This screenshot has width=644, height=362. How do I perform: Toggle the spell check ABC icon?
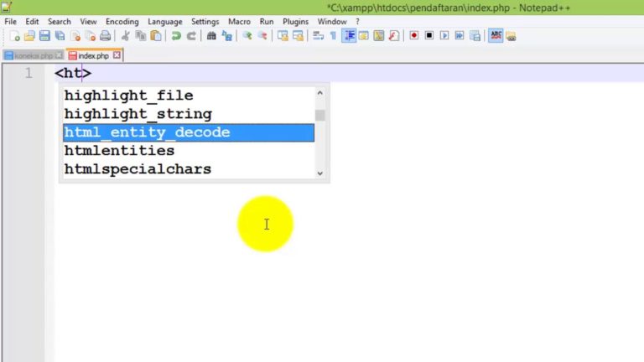coord(496,36)
